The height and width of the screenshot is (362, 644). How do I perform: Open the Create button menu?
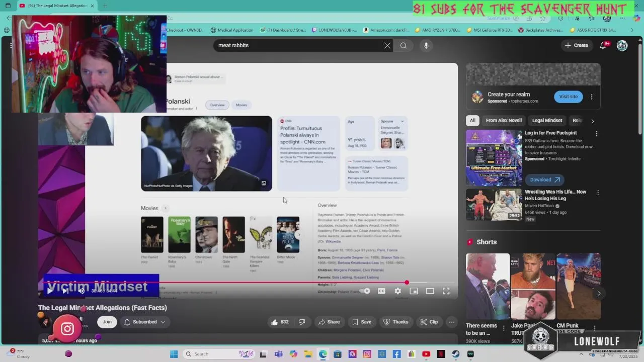point(576,45)
